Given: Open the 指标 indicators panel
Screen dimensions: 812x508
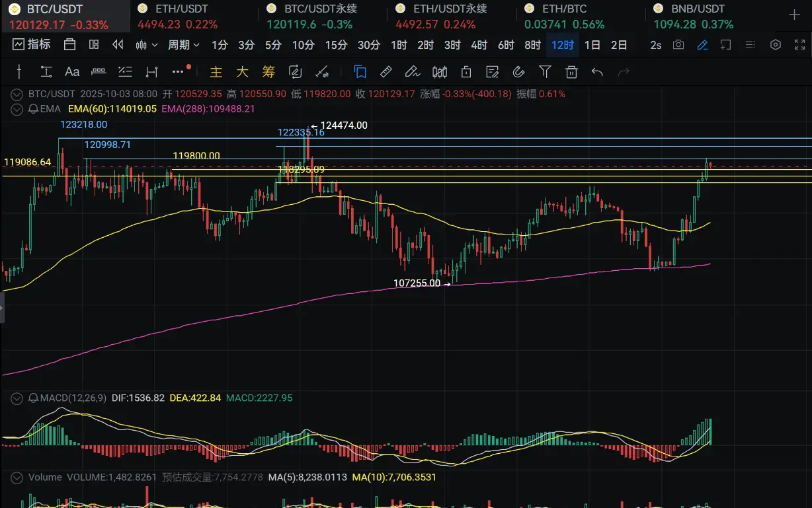Looking at the screenshot, I should 32,45.
